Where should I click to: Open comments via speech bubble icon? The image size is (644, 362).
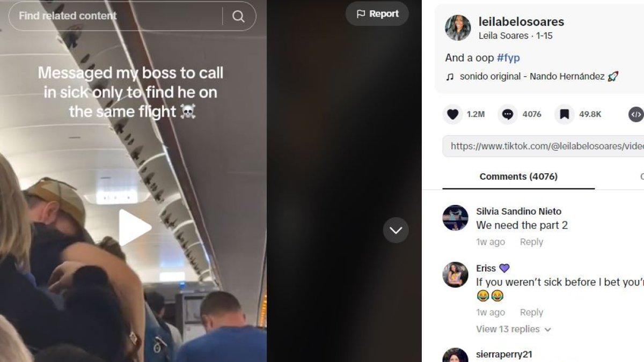point(508,114)
